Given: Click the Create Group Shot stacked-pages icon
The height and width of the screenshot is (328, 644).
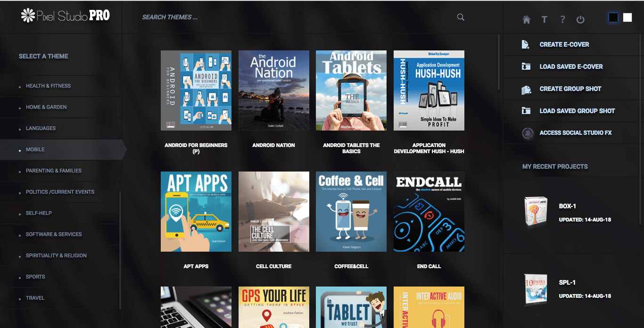Looking at the screenshot, I should coord(526,89).
